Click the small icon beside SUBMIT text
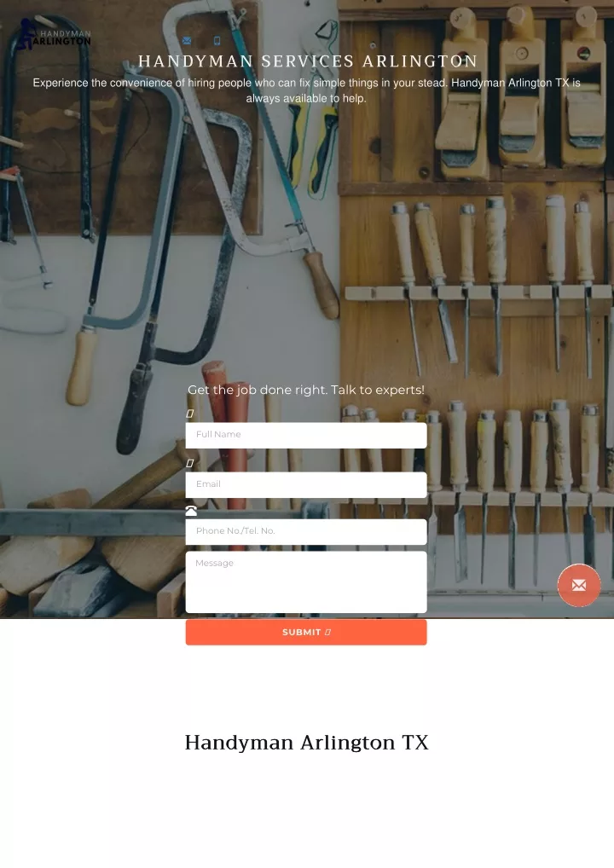614x868 pixels. tap(327, 632)
